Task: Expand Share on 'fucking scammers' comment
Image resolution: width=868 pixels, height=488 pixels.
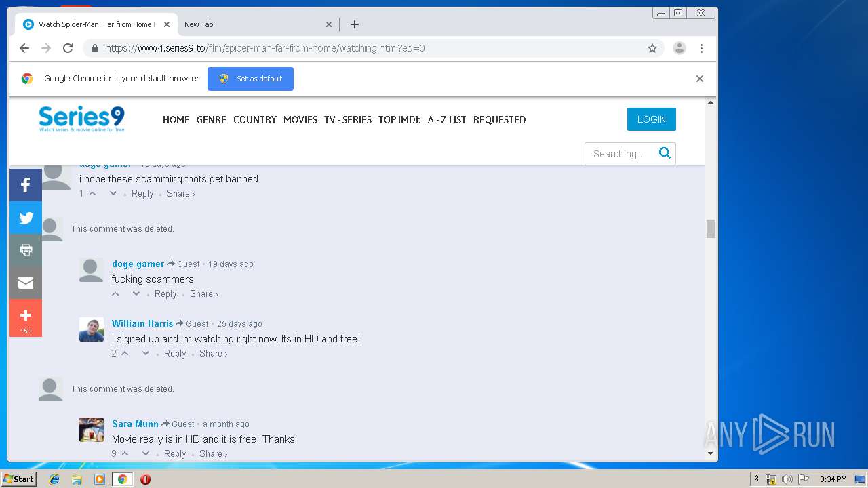Action: point(203,294)
